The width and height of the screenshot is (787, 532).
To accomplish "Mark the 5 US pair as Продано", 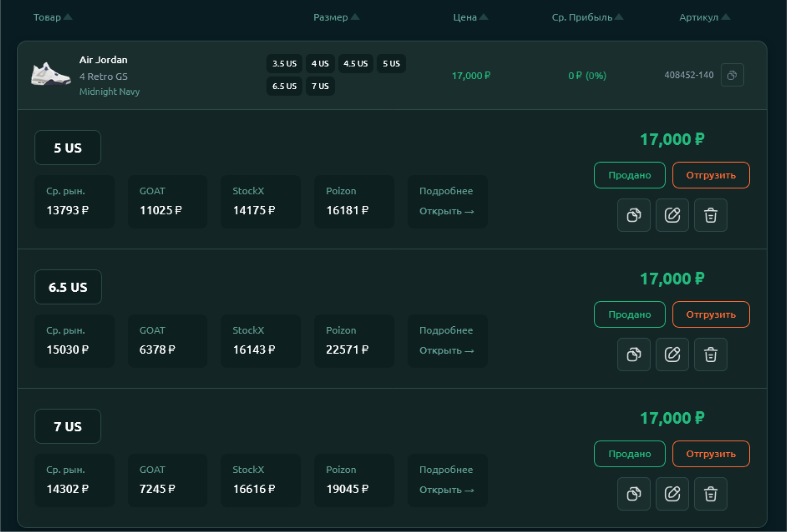I will click(x=630, y=175).
